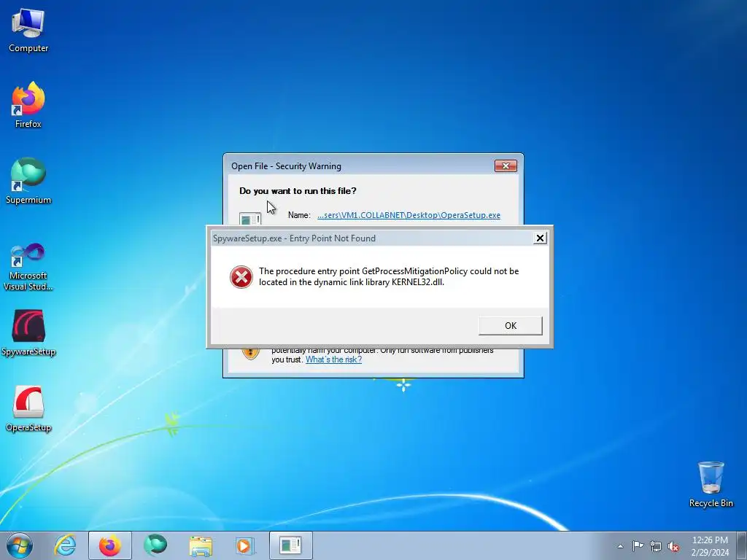
Task: Select the Recycle Bin desktop icon
Action: pyautogui.click(x=711, y=484)
